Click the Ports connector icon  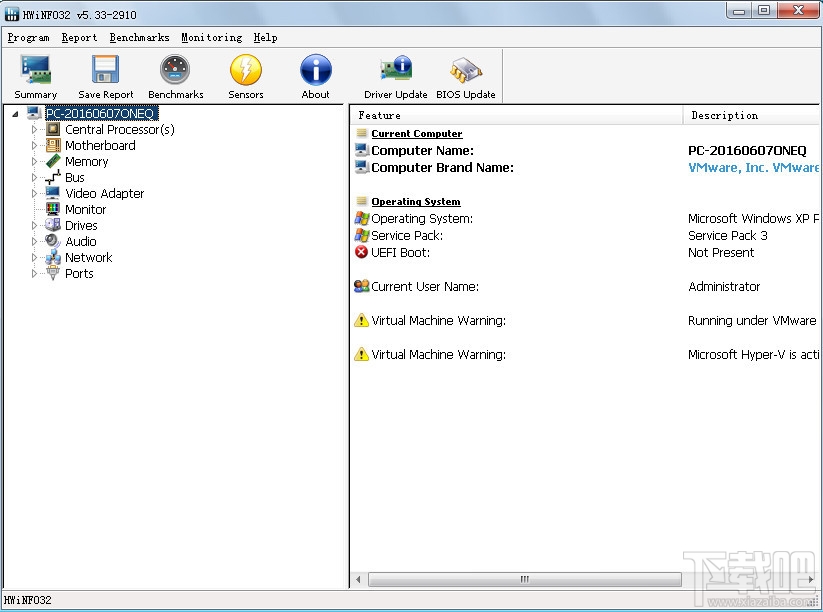coord(53,273)
